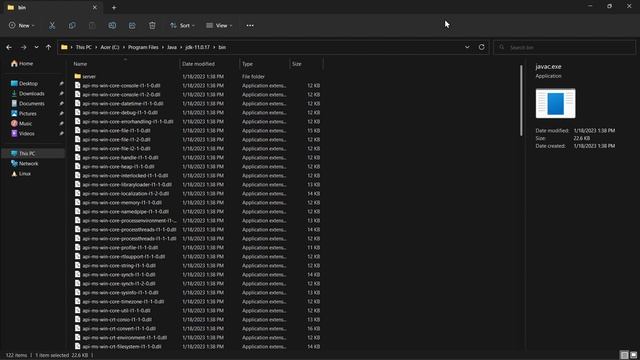Click the Copy icon in toolbar
Screen dimensions: 640x360
72,25
